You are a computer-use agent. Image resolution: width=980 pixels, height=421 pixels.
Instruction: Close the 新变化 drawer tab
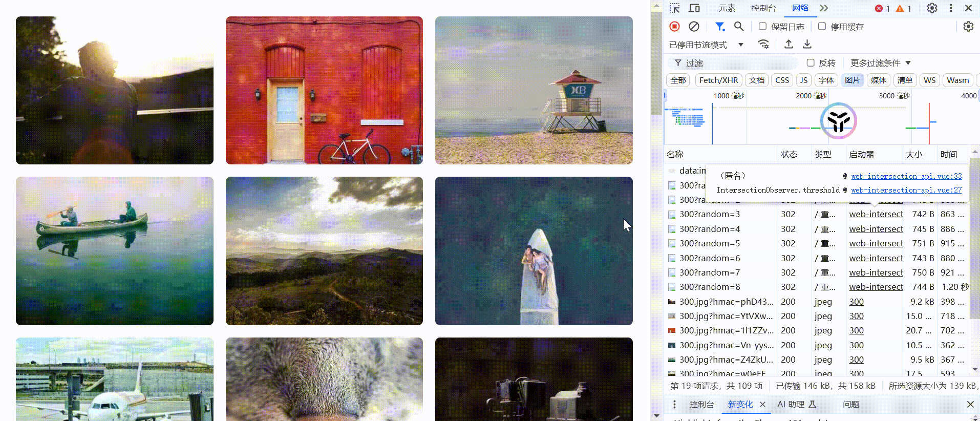762,404
